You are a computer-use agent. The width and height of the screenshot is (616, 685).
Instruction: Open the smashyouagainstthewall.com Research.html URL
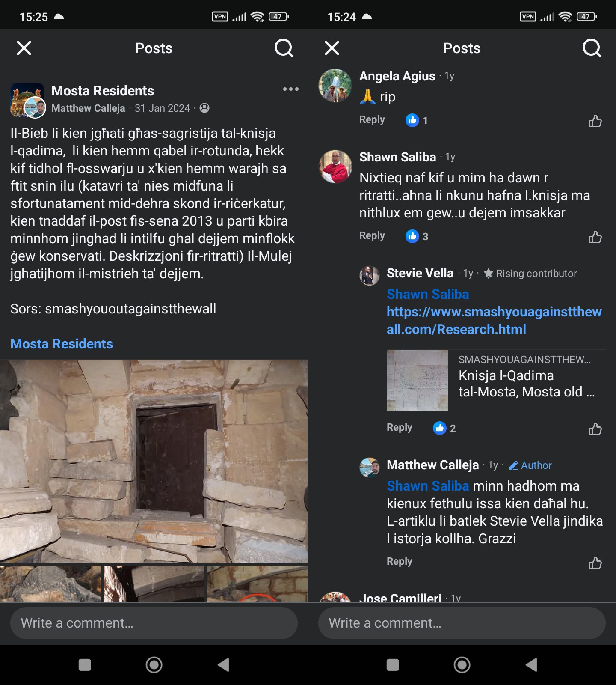tap(494, 321)
